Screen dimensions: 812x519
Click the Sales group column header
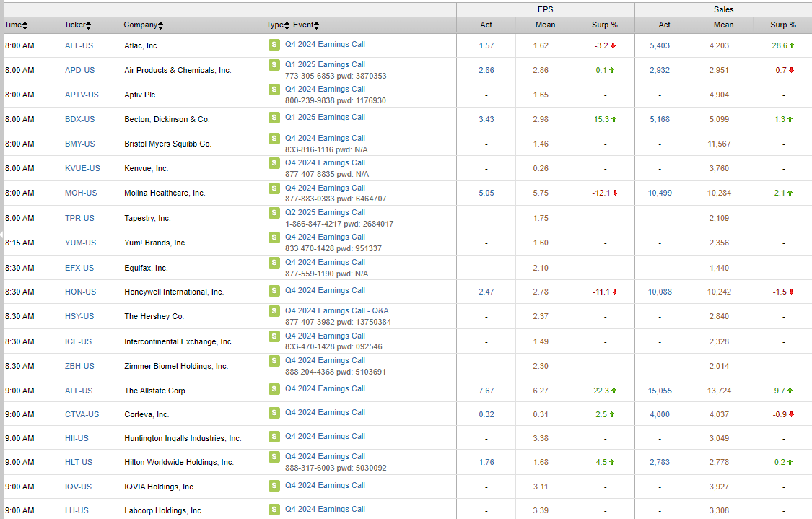723,9
